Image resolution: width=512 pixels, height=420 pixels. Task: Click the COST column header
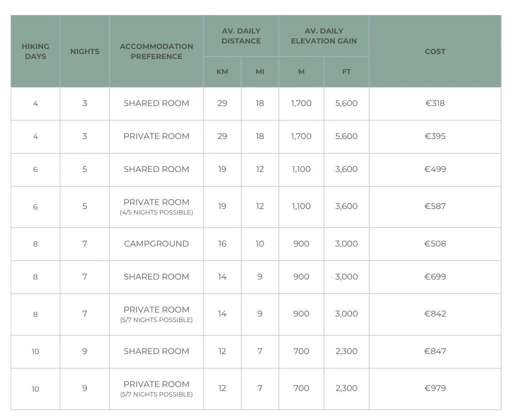[x=435, y=51]
